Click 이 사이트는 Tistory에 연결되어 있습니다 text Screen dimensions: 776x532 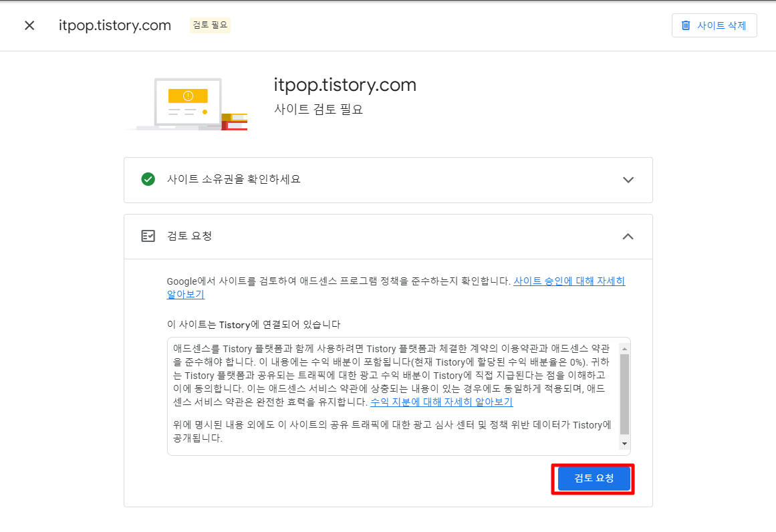click(x=253, y=325)
